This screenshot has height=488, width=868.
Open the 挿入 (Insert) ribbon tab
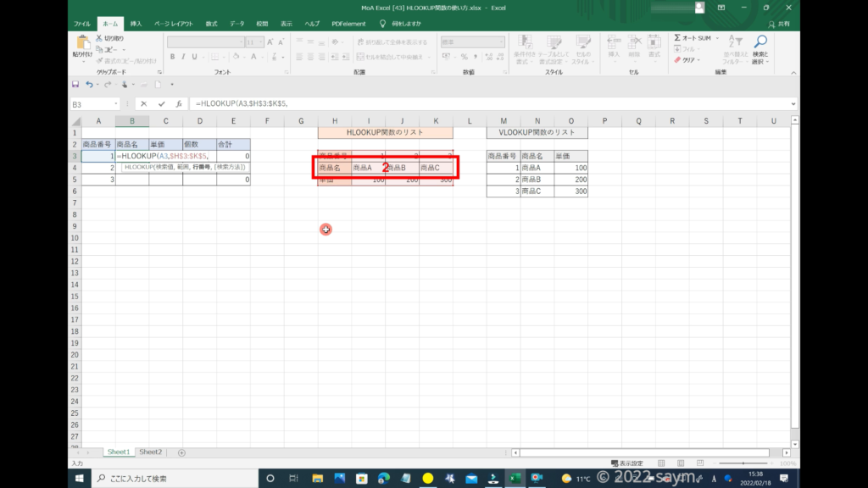[136, 24]
